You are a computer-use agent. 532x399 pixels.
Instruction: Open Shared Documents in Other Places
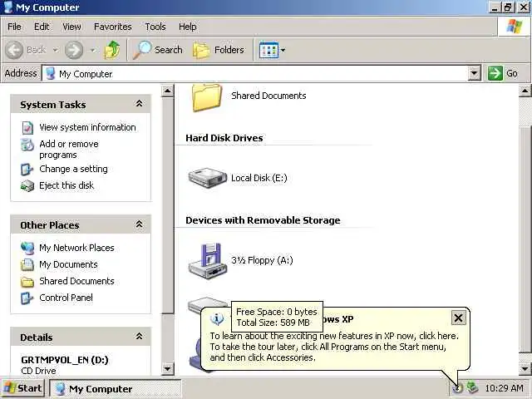point(76,281)
